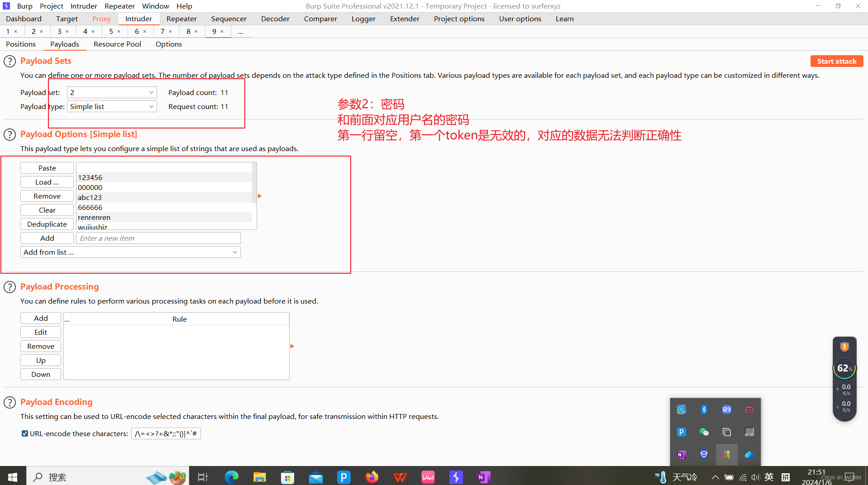
Task: Focus the Enter a new item field
Action: (x=158, y=238)
